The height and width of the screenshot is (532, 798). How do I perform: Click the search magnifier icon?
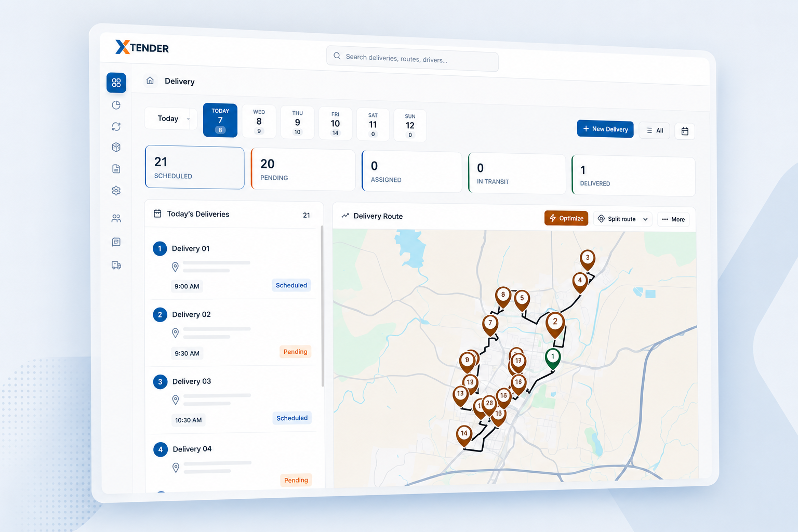coord(337,56)
